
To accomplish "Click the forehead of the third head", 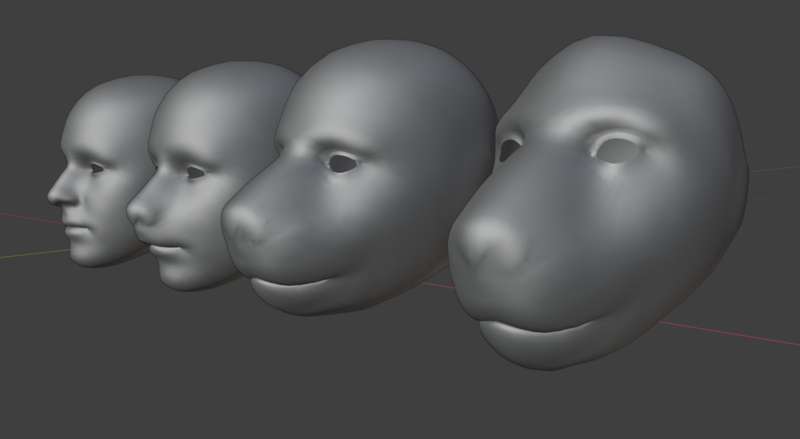I will 380,87.
